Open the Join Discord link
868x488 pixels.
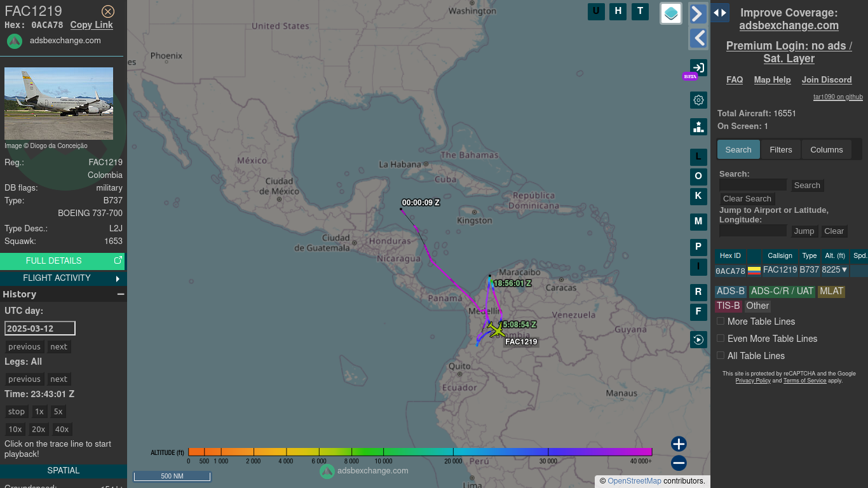pos(827,80)
